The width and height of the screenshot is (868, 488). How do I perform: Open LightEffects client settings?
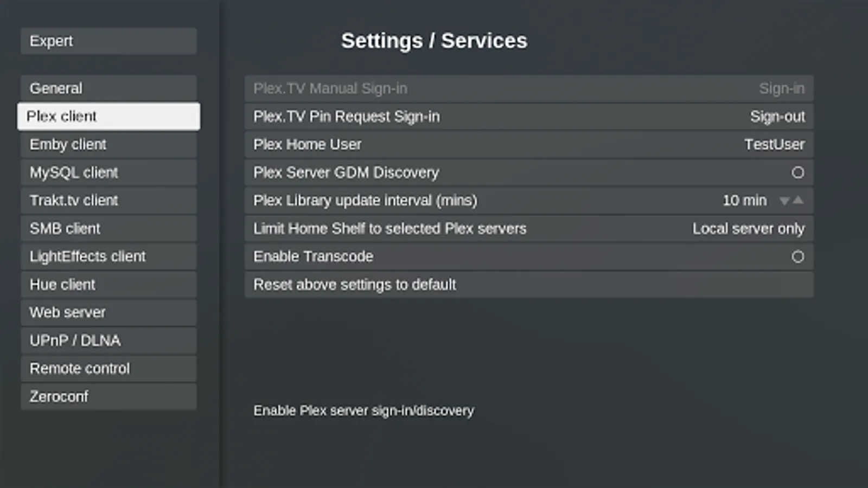pos(108,256)
